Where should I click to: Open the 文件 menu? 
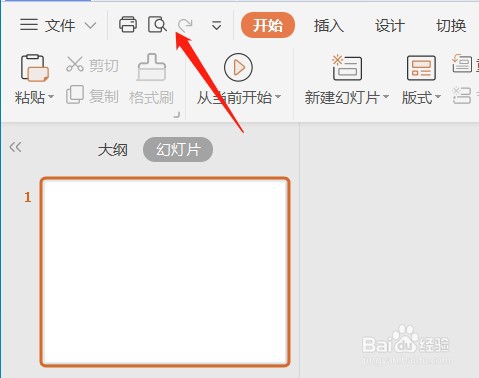pos(60,25)
